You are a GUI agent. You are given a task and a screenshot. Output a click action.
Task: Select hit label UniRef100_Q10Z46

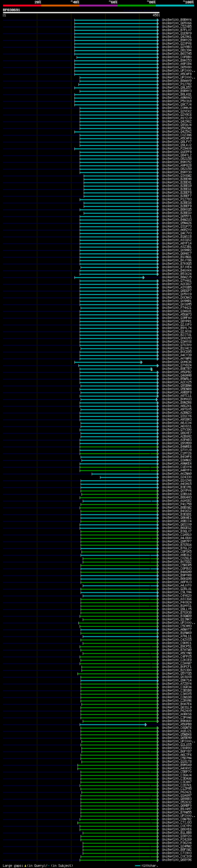pos(176,481)
